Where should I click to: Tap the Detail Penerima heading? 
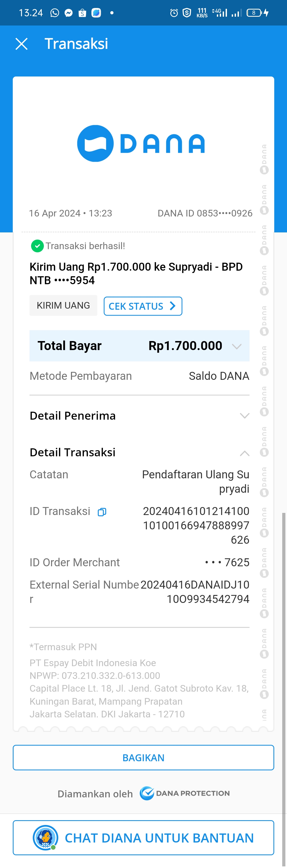coord(73,416)
